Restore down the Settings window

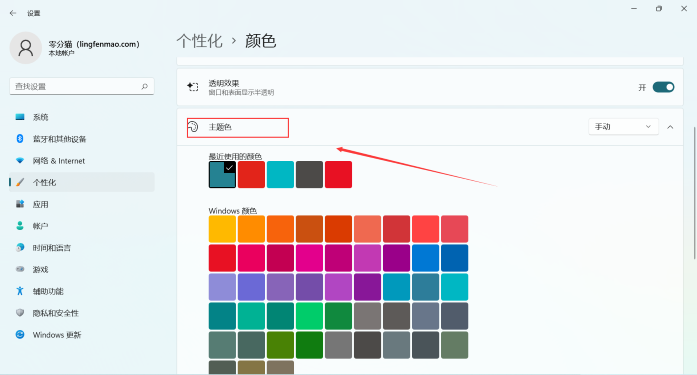659,8
